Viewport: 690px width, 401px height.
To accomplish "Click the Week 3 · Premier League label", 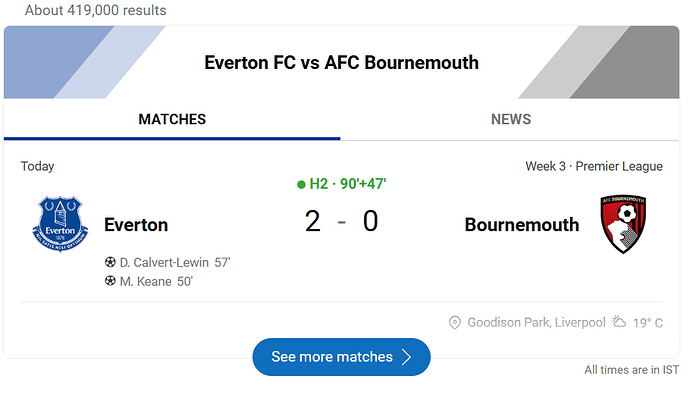I will [x=594, y=166].
